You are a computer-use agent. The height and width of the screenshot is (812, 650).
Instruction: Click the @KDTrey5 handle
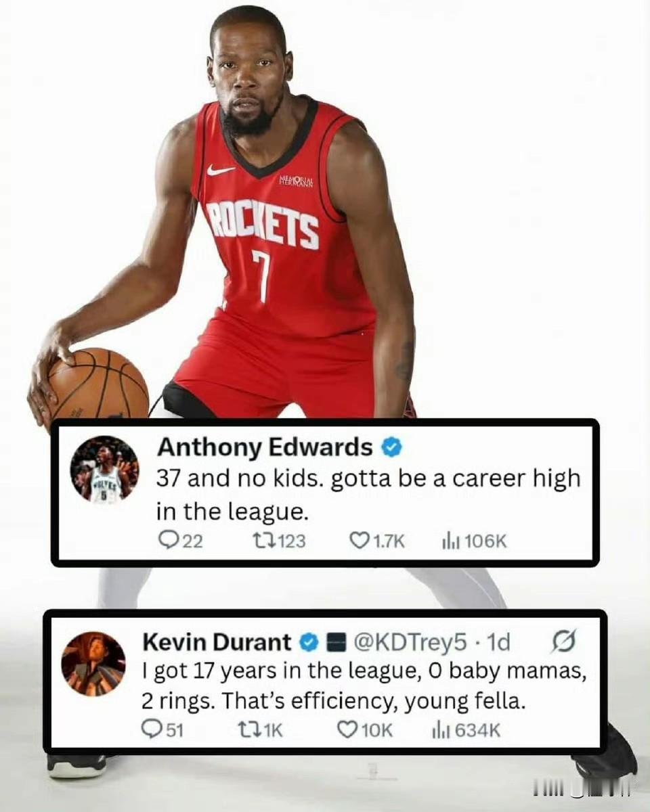tap(410, 641)
